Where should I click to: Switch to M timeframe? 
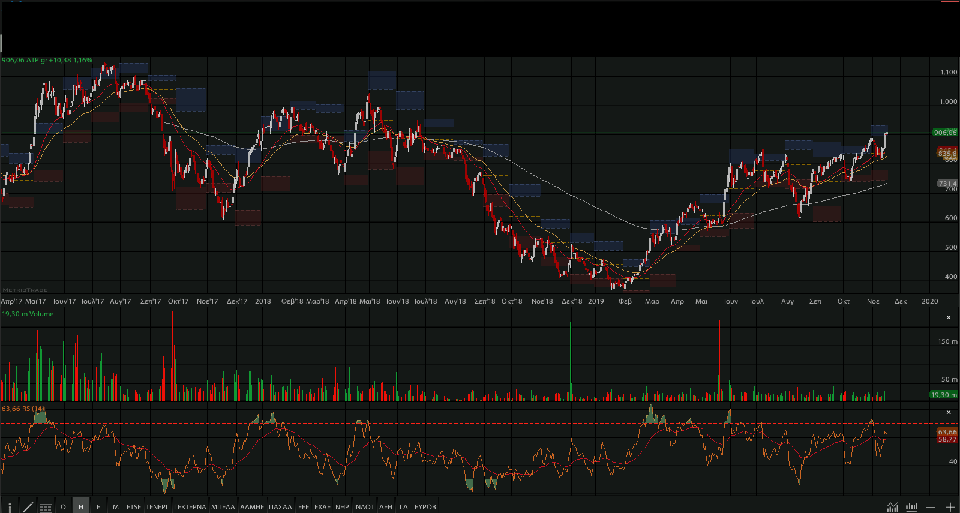(x=115, y=507)
